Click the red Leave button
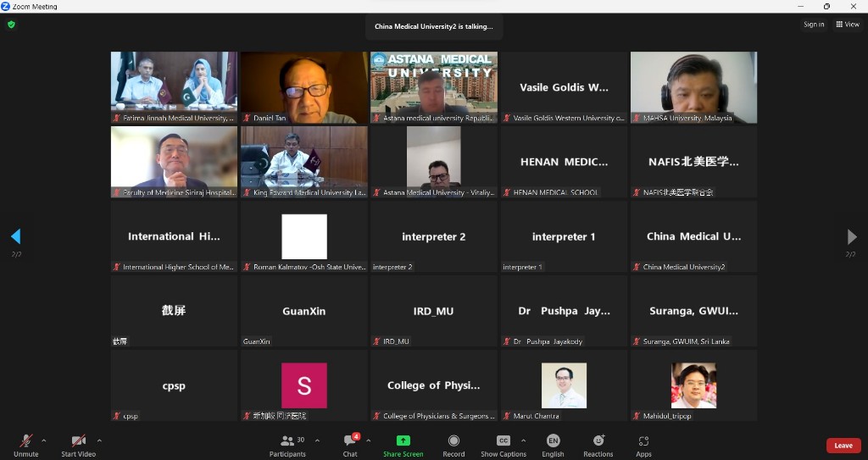 (x=843, y=446)
